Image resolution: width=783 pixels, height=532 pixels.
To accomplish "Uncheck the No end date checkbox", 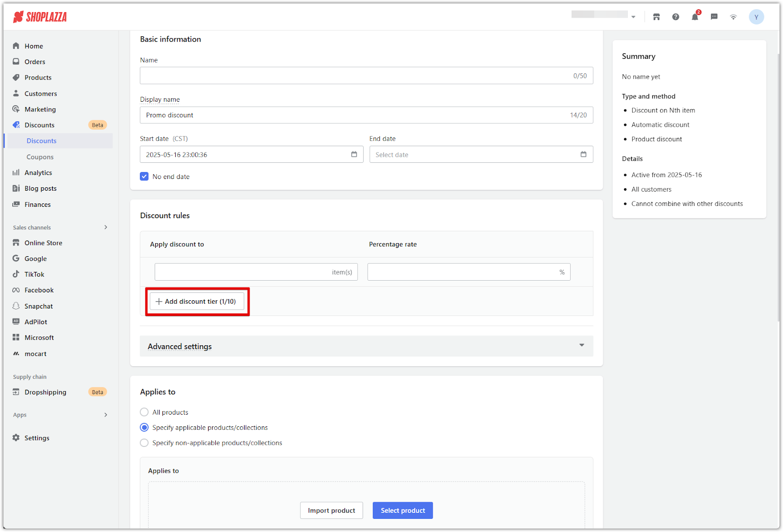I will pos(144,177).
